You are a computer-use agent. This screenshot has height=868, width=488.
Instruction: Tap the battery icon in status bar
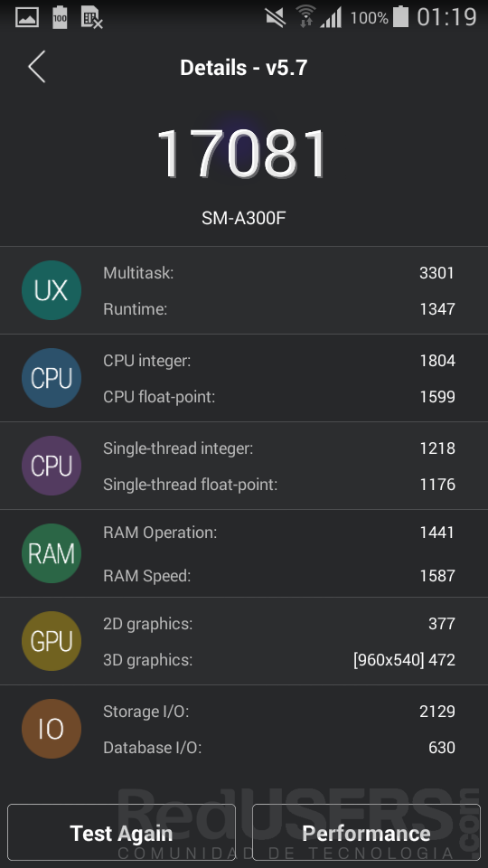pyautogui.click(x=400, y=16)
